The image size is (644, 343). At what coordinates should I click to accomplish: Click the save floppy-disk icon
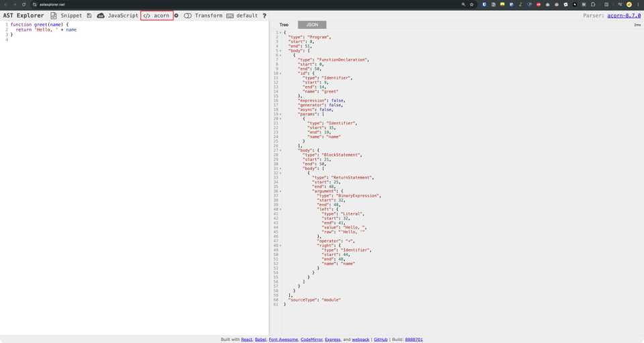(89, 15)
